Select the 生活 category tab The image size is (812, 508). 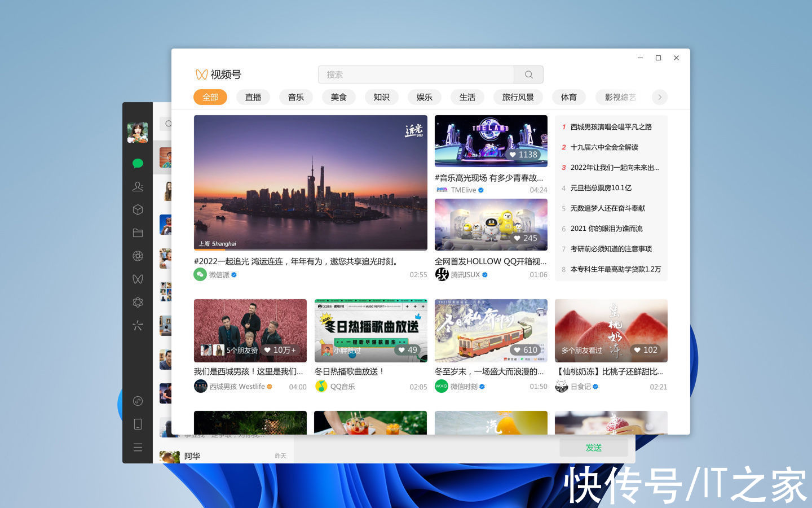pos(467,97)
